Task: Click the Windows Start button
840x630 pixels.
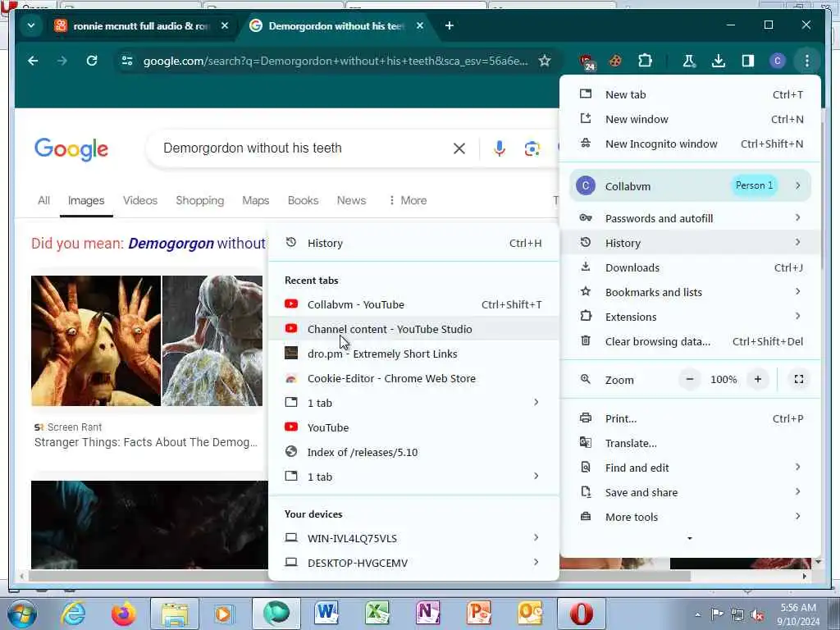Action: tap(21, 614)
